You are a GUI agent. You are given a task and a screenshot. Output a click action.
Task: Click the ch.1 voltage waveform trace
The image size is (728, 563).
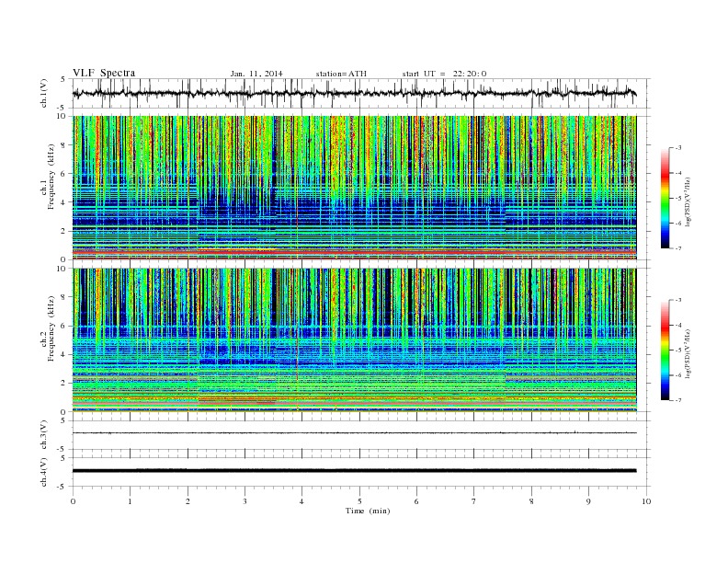pos(354,93)
